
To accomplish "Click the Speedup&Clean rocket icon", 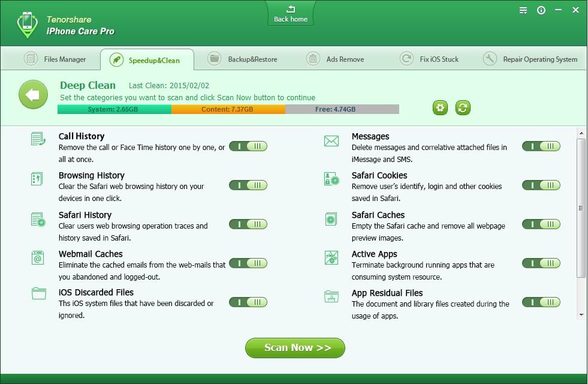I will coord(117,60).
